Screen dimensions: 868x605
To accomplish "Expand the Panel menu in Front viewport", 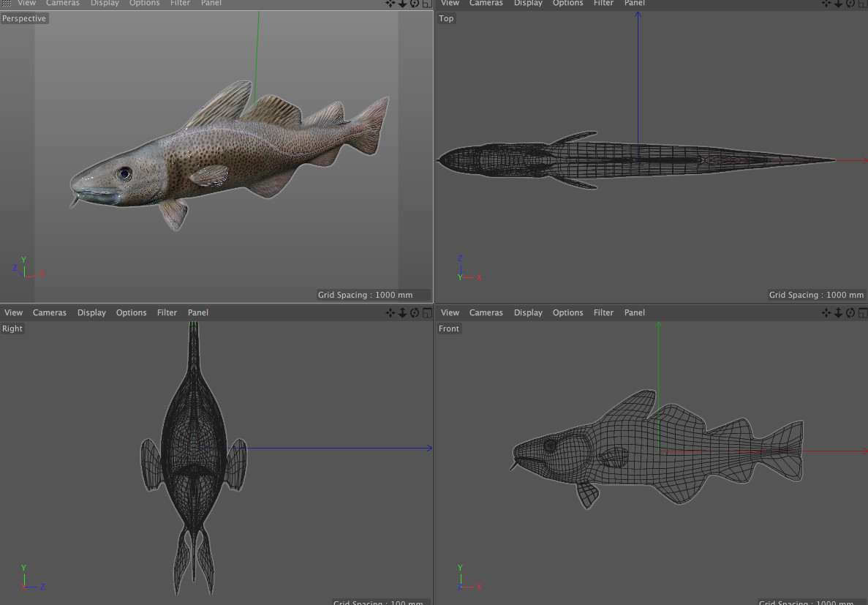I will click(x=635, y=313).
